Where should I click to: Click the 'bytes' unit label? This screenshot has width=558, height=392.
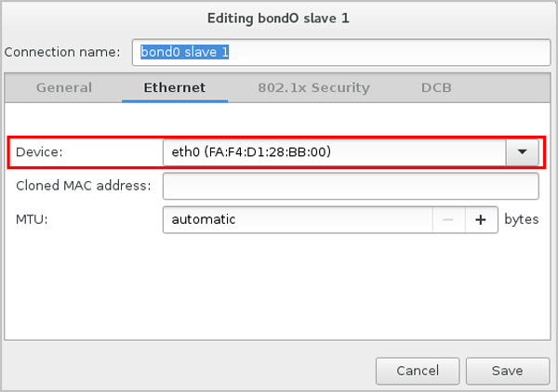tap(521, 220)
